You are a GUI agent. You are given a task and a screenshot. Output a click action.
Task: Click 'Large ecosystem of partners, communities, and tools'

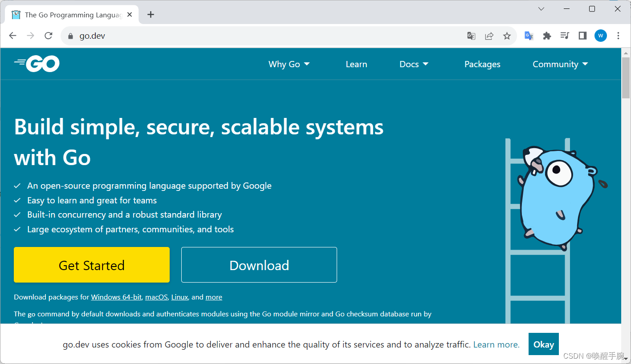(x=130, y=229)
